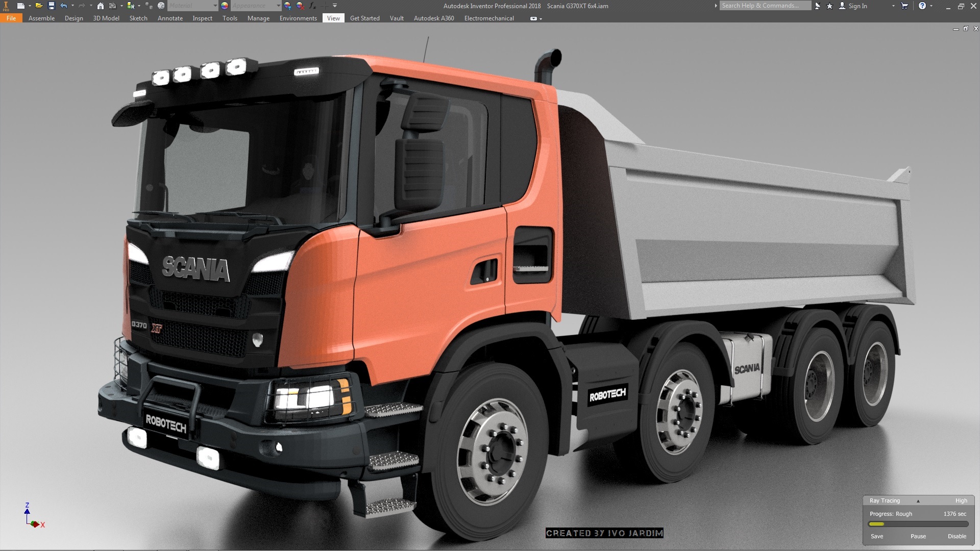
Task: Switch to the Assemble ribbon tab
Action: [x=41, y=18]
